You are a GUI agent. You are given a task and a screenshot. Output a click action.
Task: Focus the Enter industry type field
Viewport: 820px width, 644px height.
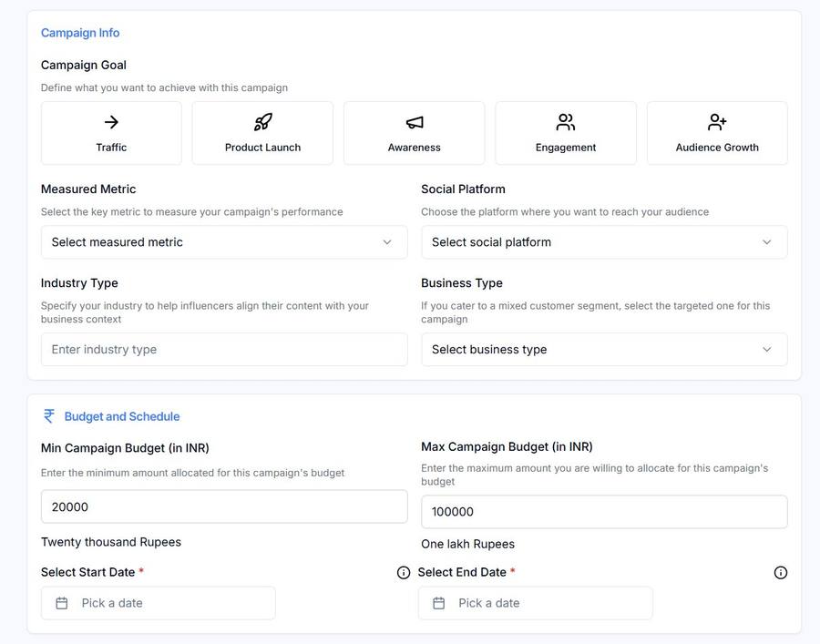[224, 350]
